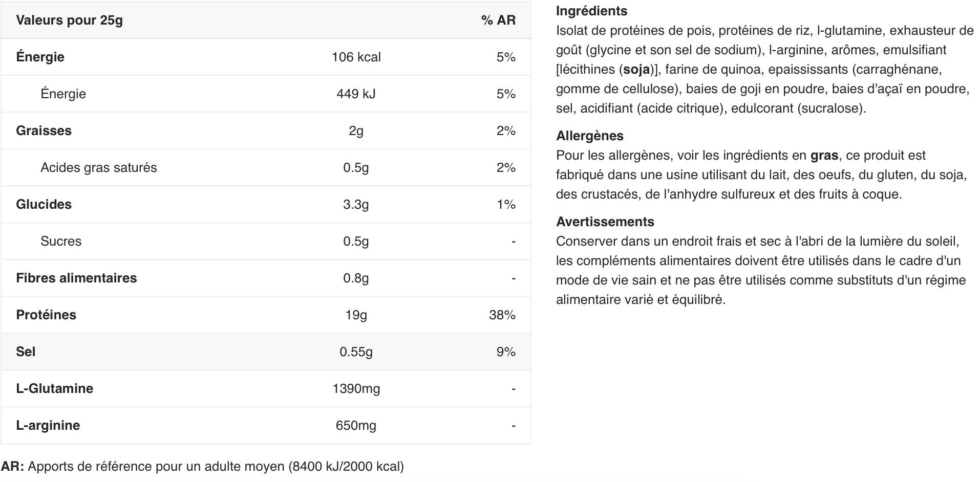Click the bold "soja" allergen word
This screenshot has width=980, height=482.
(x=636, y=69)
